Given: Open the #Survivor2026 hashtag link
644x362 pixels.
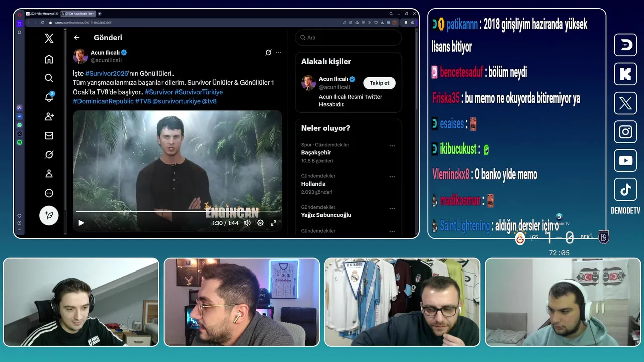Looking at the screenshot, I should coord(107,73).
